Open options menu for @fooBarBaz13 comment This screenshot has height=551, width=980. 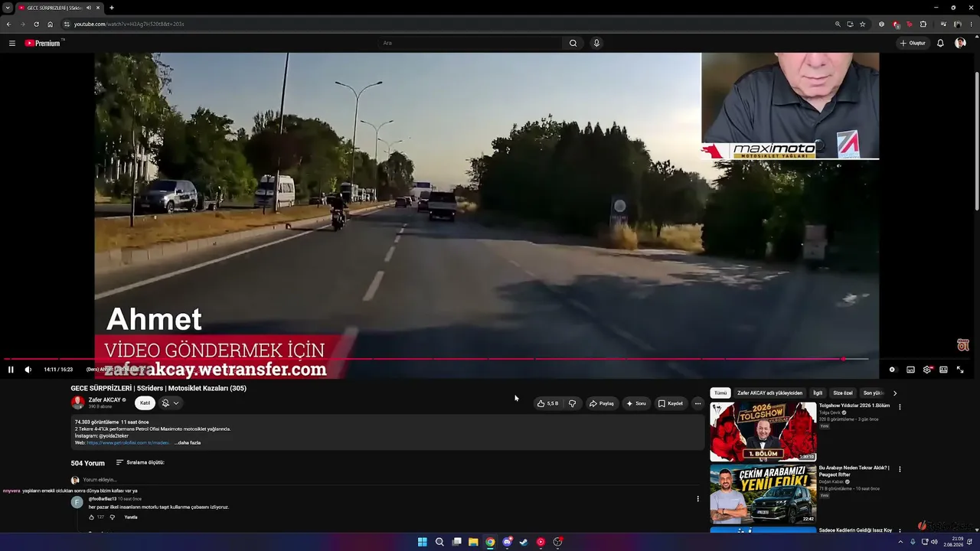[x=697, y=499]
